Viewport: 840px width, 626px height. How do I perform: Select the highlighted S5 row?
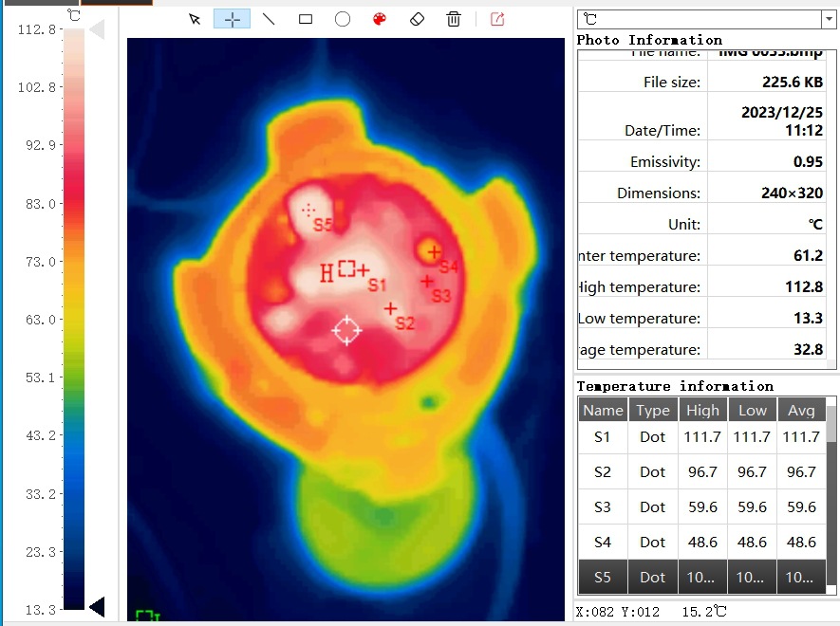(x=701, y=578)
